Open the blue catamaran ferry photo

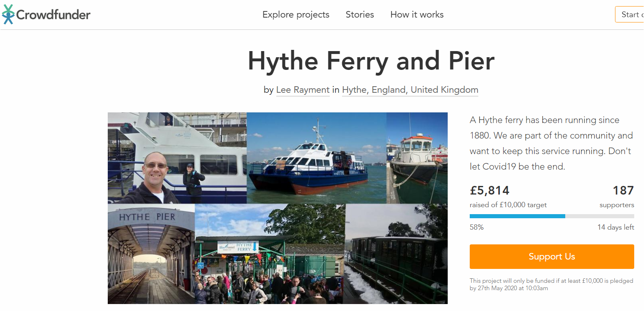click(316, 158)
